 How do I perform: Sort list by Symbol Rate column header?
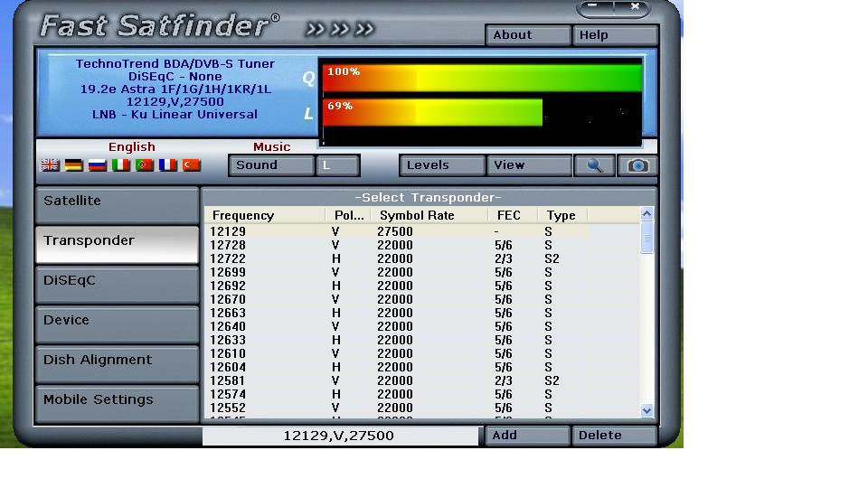429,215
